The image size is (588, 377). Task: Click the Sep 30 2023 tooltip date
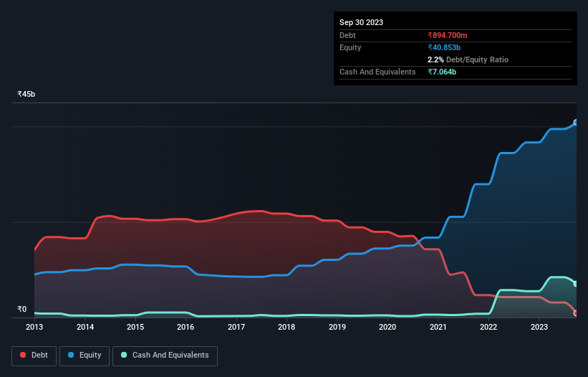pyautogui.click(x=361, y=22)
